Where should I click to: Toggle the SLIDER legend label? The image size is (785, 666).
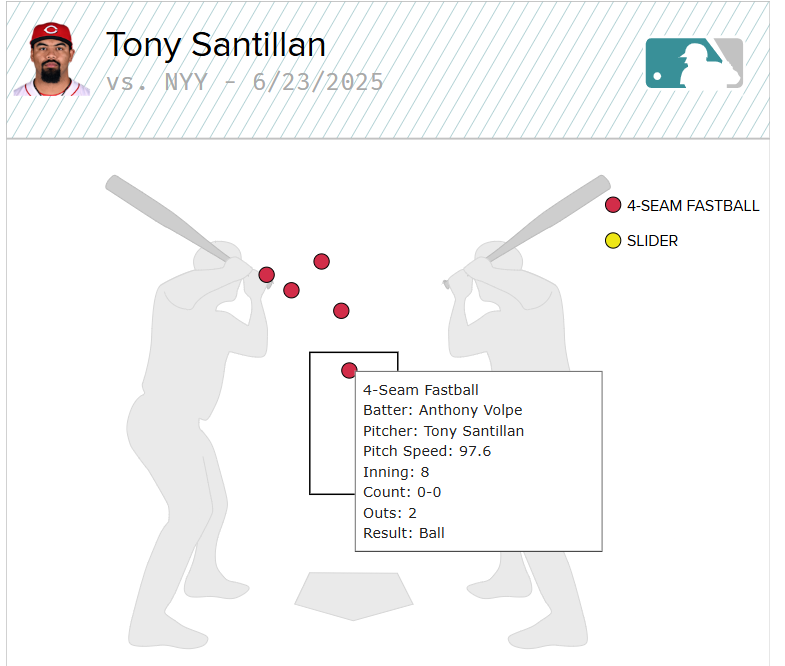tap(652, 241)
